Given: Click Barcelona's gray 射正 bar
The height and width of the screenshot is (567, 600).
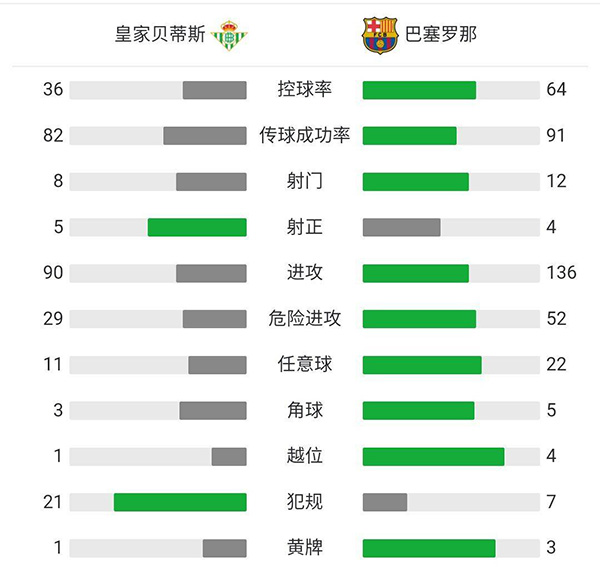Looking at the screenshot, I should [x=401, y=227].
